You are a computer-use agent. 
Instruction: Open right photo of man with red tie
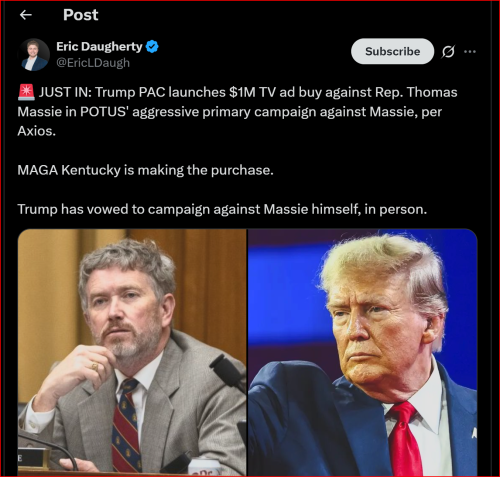pyautogui.click(x=363, y=352)
